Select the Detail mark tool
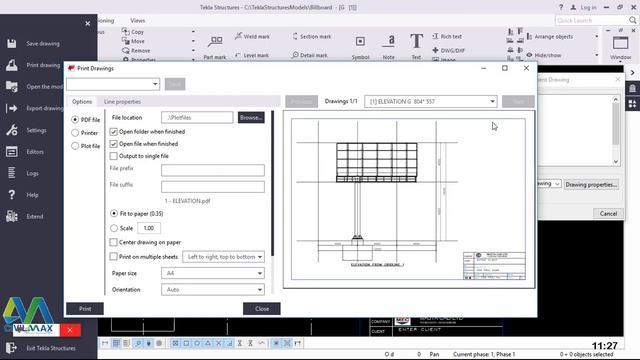This screenshot has width=640, height=360. (310, 55)
